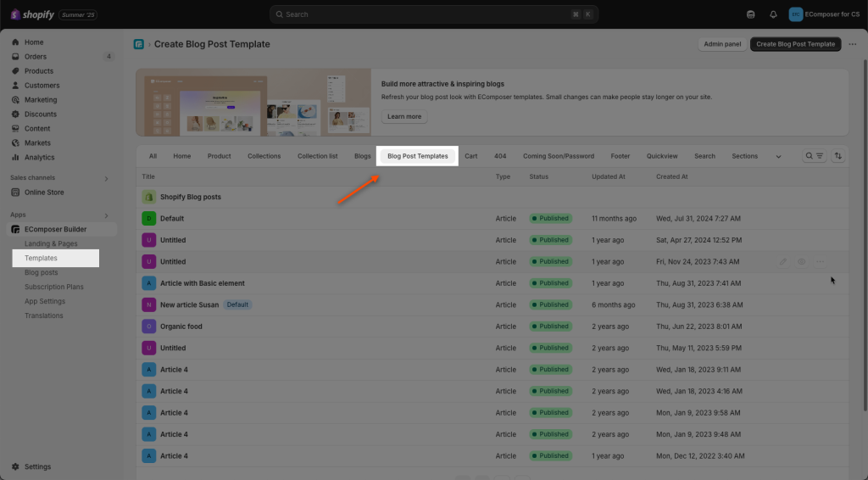Open the notifications bell
This screenshot has height=480, width=868.
click(x=773, y=14)
